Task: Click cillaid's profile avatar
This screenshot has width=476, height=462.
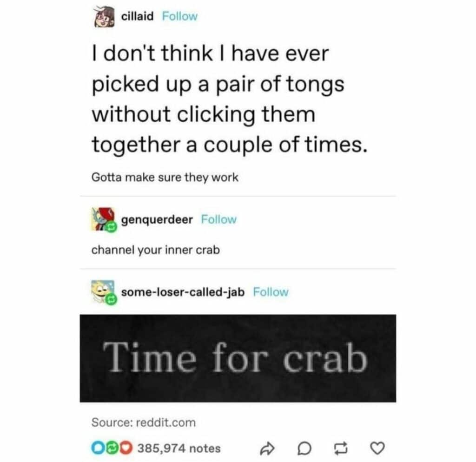Action: pyautogui.click(x=104, y=16)
